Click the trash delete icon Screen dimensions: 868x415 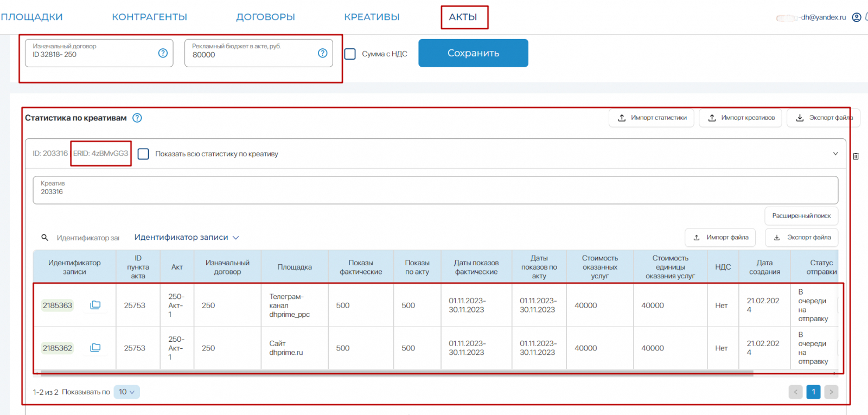(x=856, y=156)
